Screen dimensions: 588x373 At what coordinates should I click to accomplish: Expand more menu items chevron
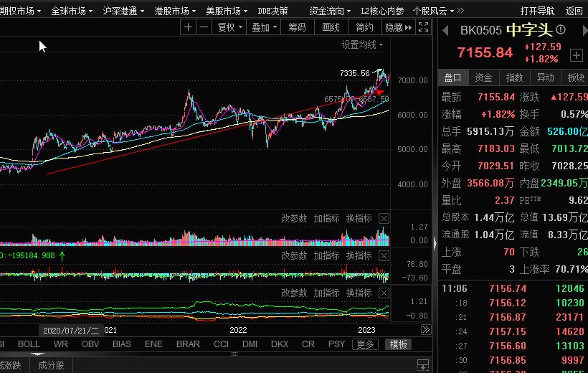pyautogui.click(x=460, y=11)
